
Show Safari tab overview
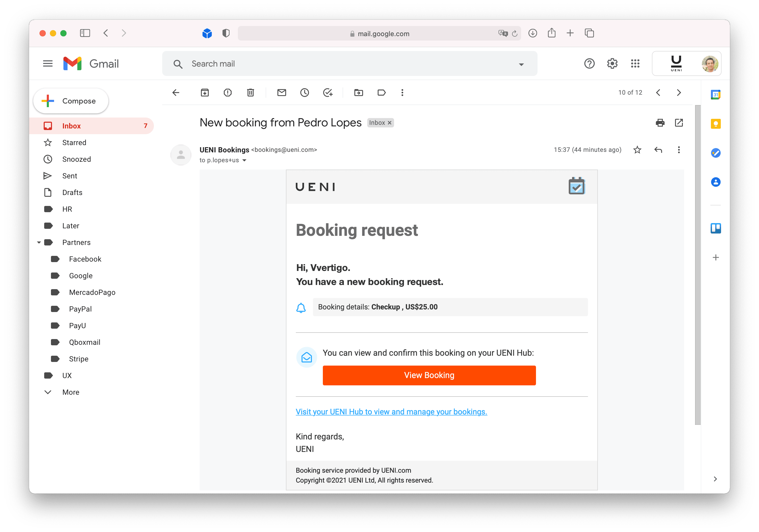[x=589, y=33]
